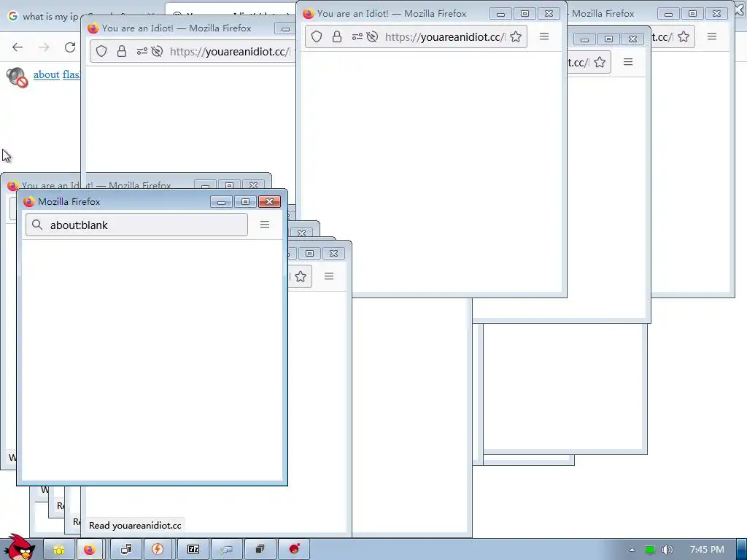Viewport: 747px width, 560px height.
Task: Open the stacked windows taskbar icon
Action: 260,550
